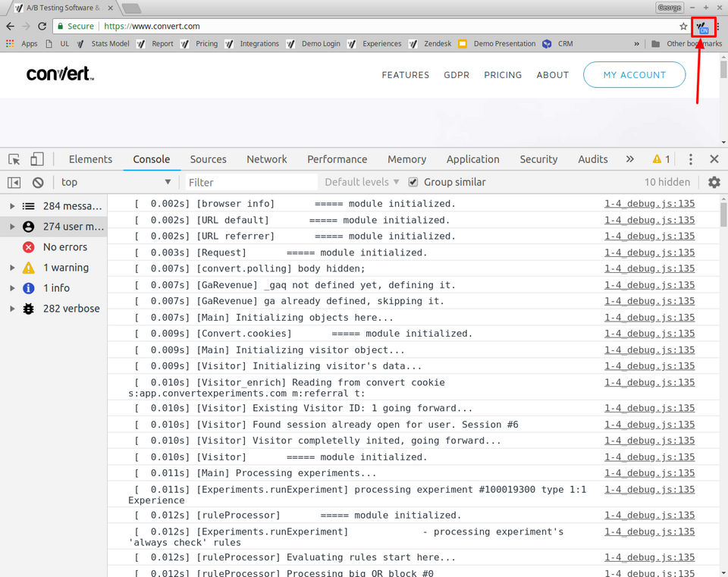
Task: Expand the 274 user messages group
Action: coord(12,227)
